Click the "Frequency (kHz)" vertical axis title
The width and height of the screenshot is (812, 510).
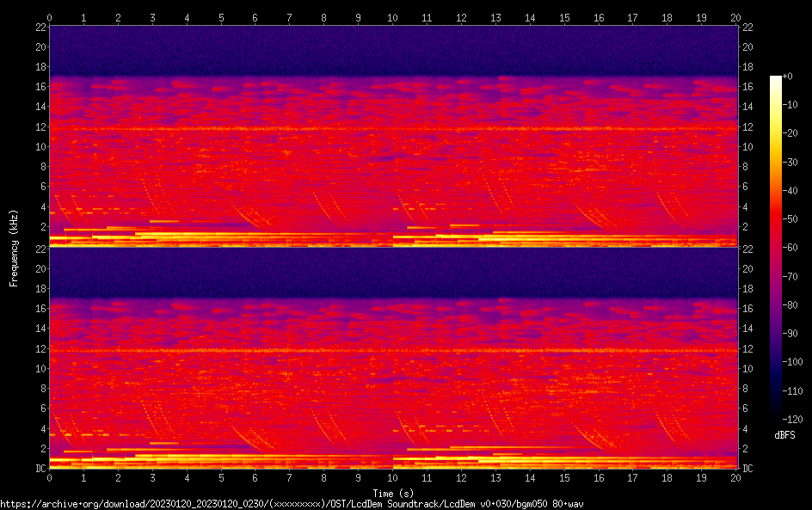14,247
